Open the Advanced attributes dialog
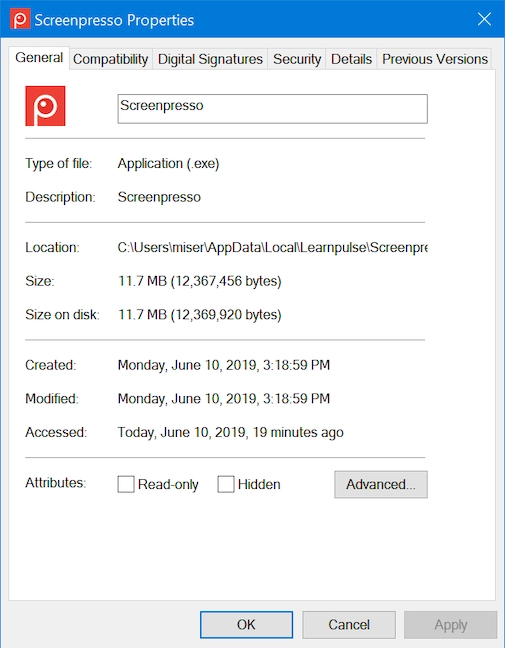 coord(381,484)
